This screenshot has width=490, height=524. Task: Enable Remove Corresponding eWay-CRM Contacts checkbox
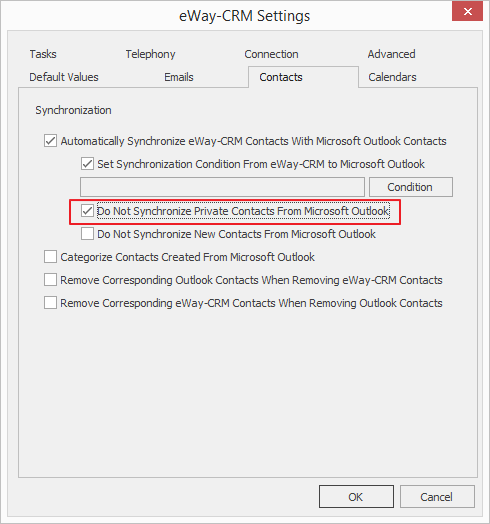50,303
